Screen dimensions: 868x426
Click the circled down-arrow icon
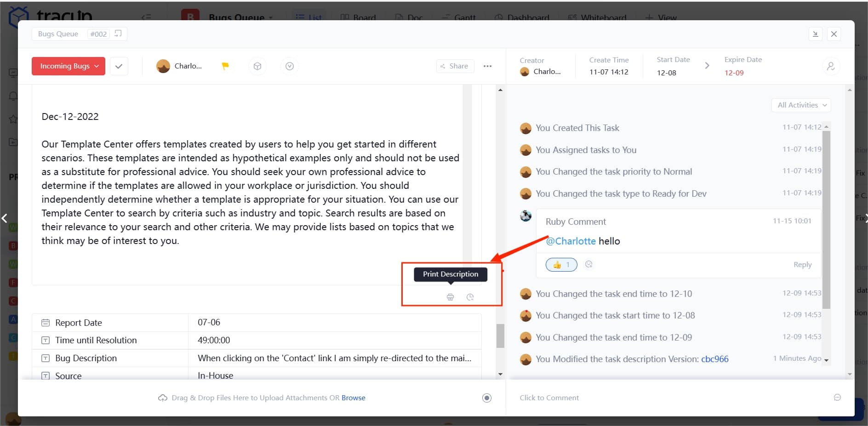coord(290,66)
